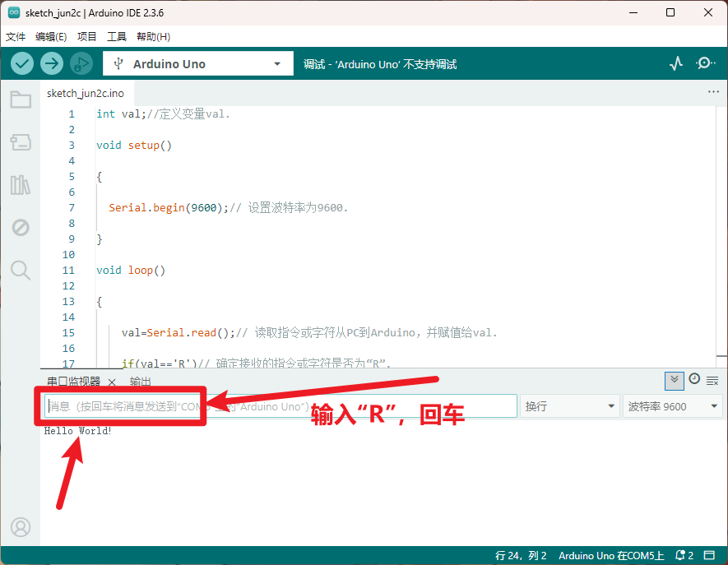Open the 文件 menu

tap(16, 37)
